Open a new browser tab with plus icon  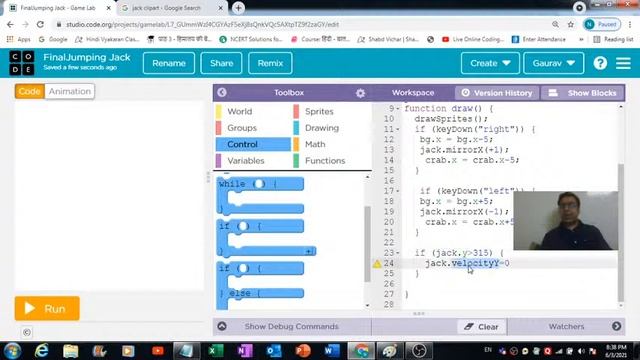click(238, 8)
